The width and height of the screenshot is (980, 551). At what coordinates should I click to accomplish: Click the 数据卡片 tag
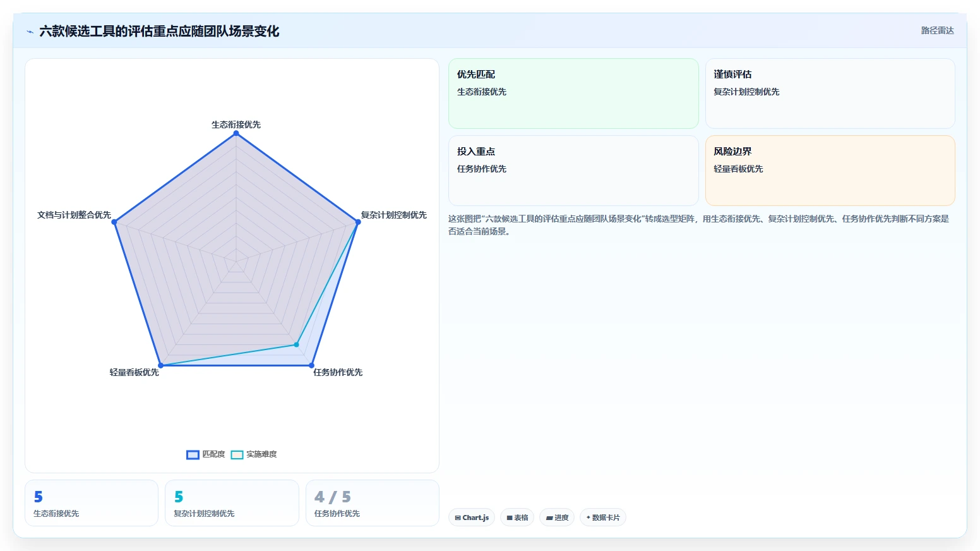603,518
